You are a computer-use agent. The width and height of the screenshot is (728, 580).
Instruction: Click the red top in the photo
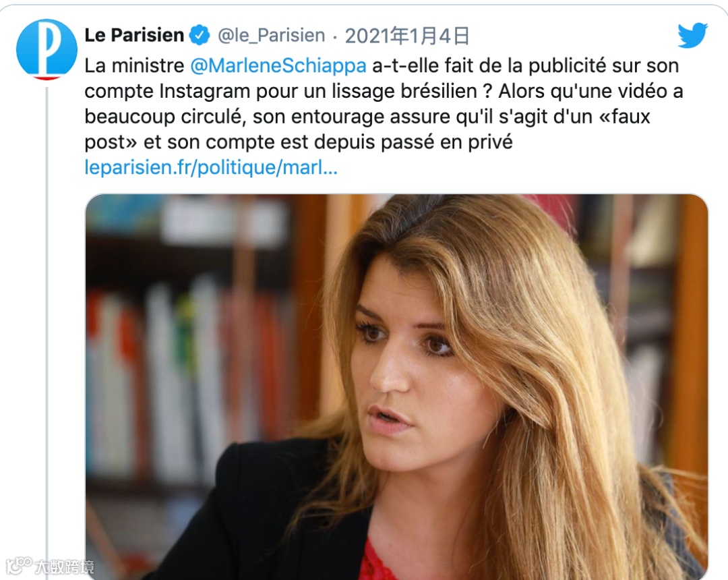[x=375, y=561]
